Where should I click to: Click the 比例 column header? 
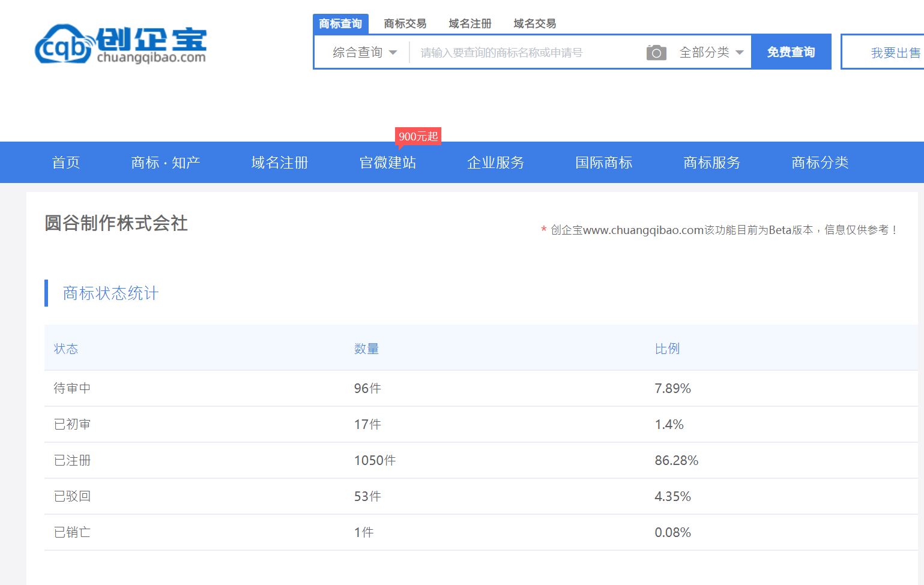(x=667, y=349)
